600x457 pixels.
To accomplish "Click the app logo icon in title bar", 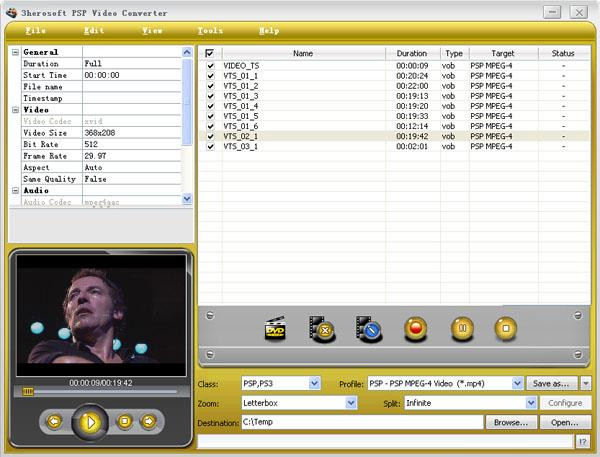I will 11,12.
